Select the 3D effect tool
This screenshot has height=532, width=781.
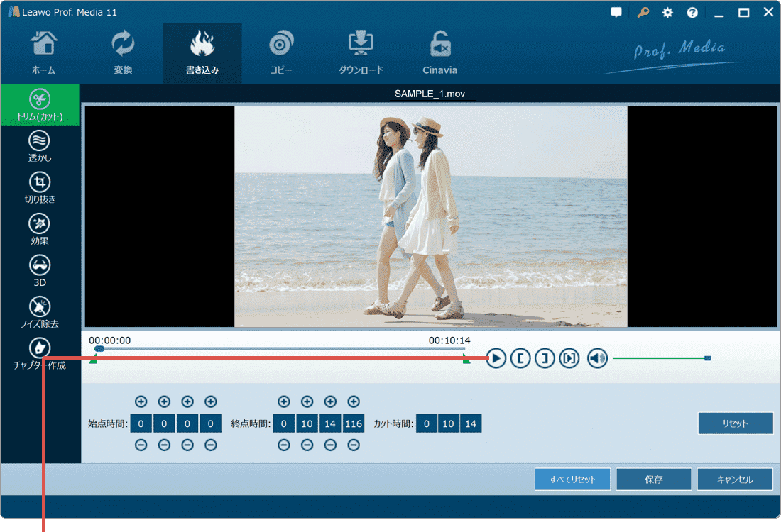tap(40, 271)
